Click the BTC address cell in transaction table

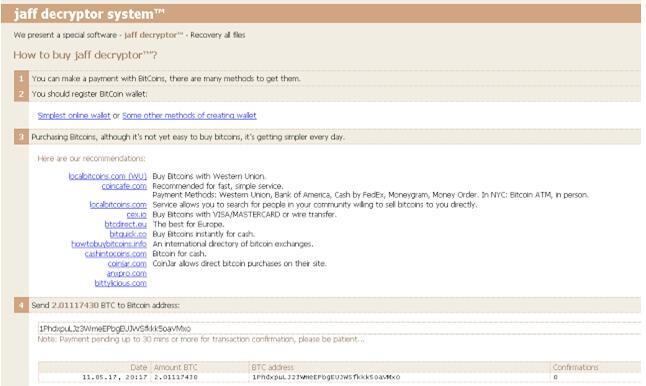pyautogui.click(x=400, y=377)
